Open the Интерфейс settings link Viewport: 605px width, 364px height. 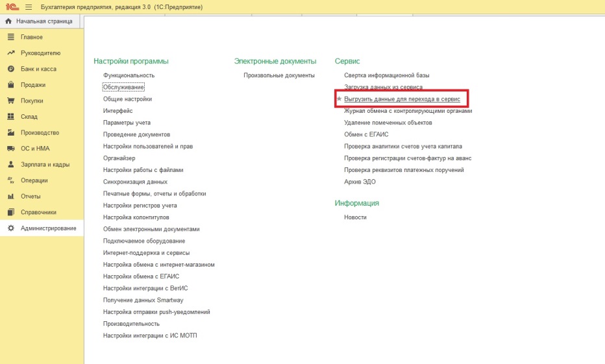117,111
